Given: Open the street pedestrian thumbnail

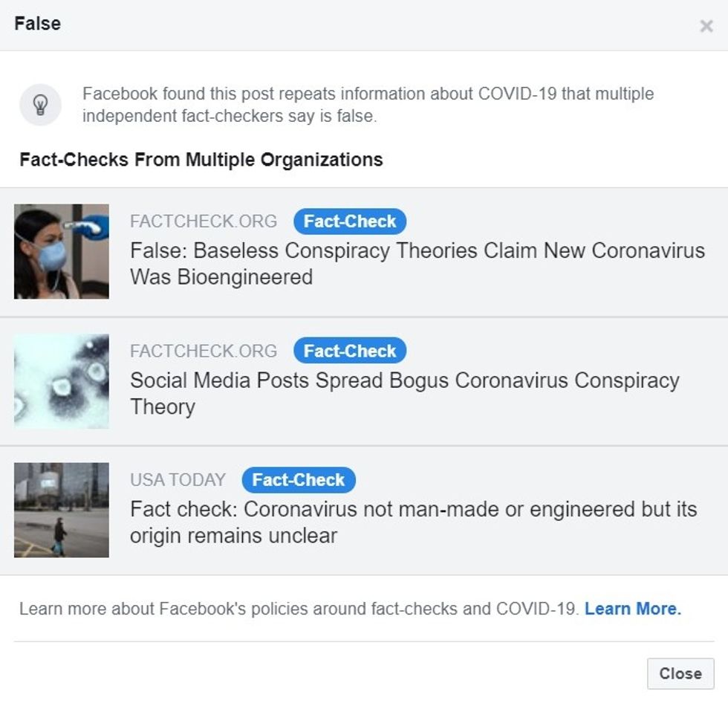Looking at the screenshot, I should tap(61, 510).
